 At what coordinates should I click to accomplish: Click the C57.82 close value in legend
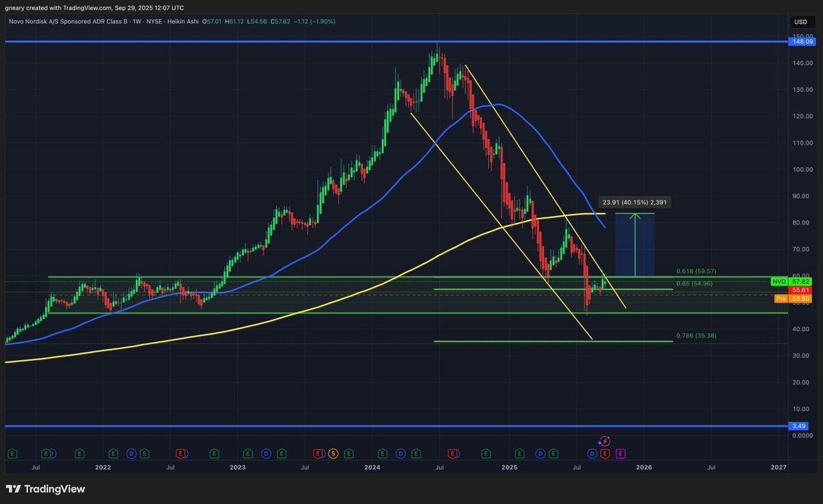tap(281, 22)
